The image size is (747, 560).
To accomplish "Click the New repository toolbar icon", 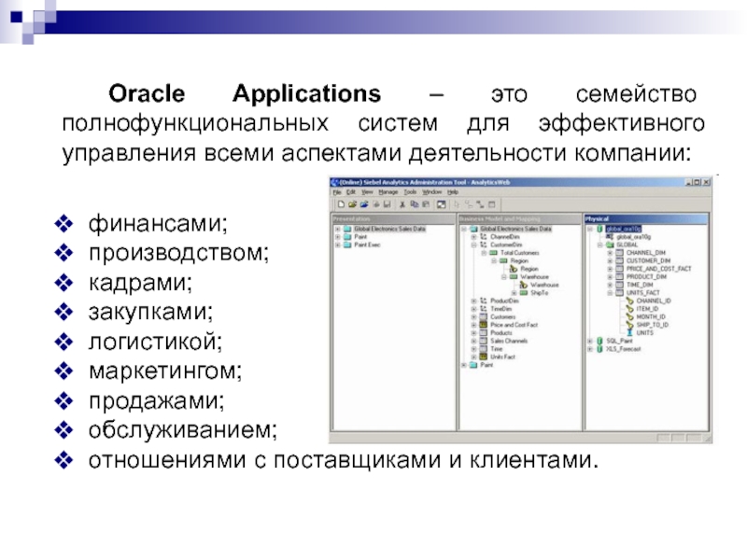I will click(x=341, y=204).
